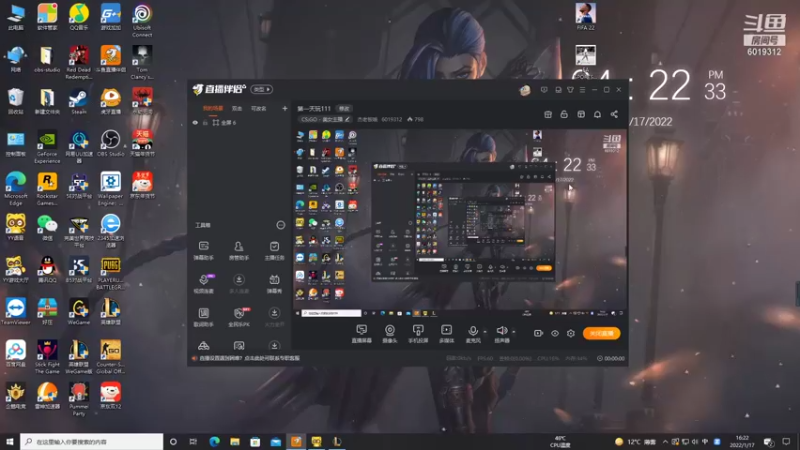Click the record video icon beside start button
The height and width of the screenshot is (450, 800).
coord(538,333)
